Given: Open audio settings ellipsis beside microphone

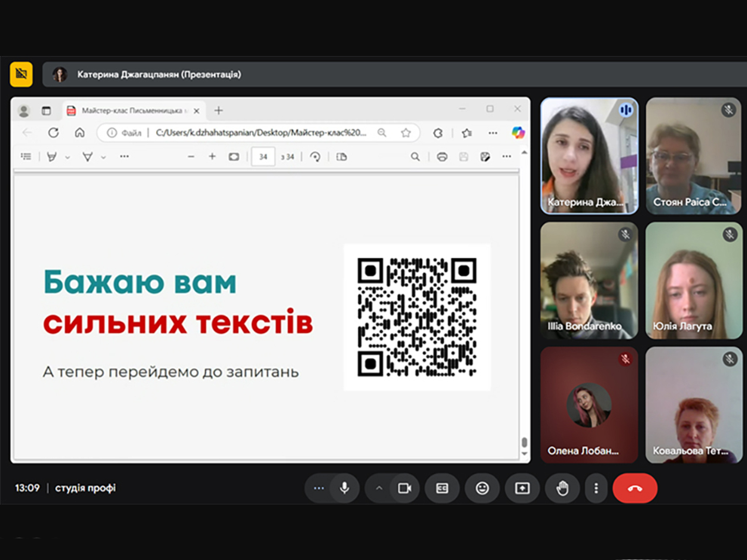Looking at the screenshot, I should 319,488.
